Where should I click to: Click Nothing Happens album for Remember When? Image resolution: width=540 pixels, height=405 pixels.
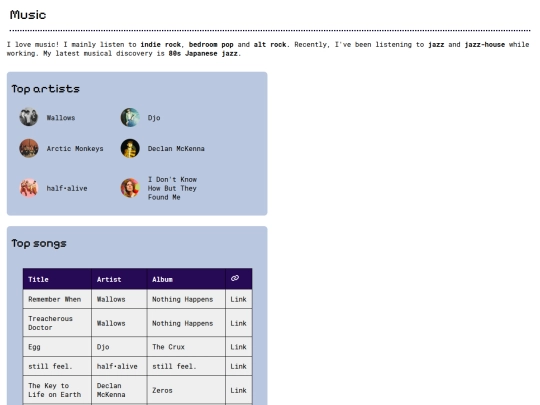[186, 299]
